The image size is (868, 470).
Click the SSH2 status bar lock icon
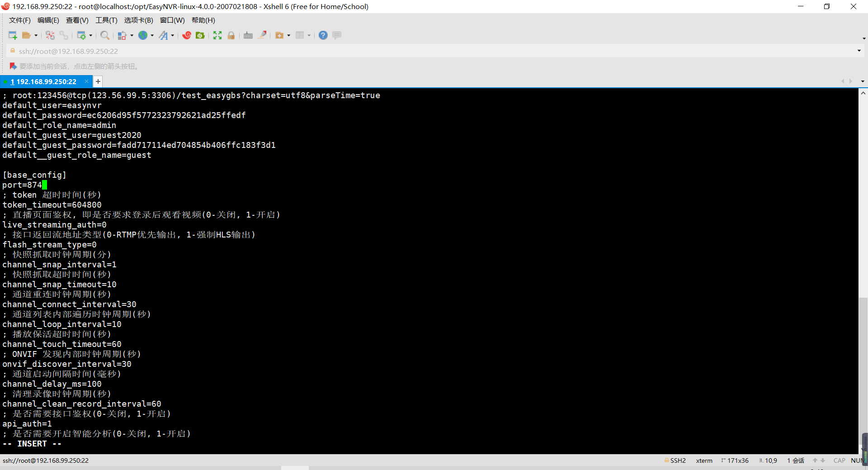click(x=666, y=460)
